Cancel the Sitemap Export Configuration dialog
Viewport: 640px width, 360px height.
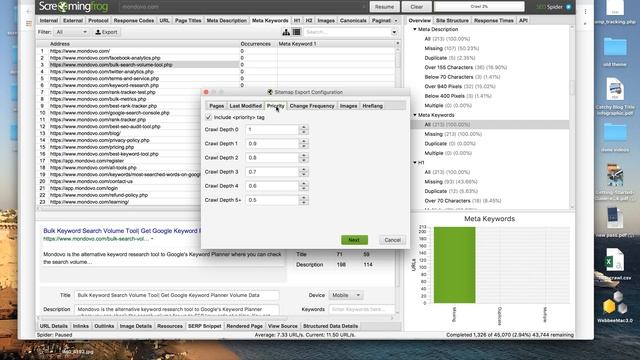coord(392,240)
